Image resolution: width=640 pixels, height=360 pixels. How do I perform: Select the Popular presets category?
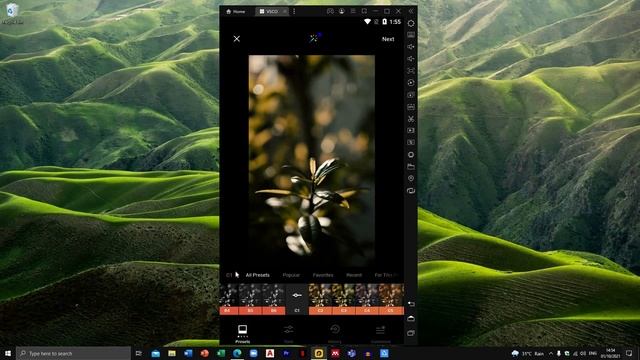click(291, 275)
